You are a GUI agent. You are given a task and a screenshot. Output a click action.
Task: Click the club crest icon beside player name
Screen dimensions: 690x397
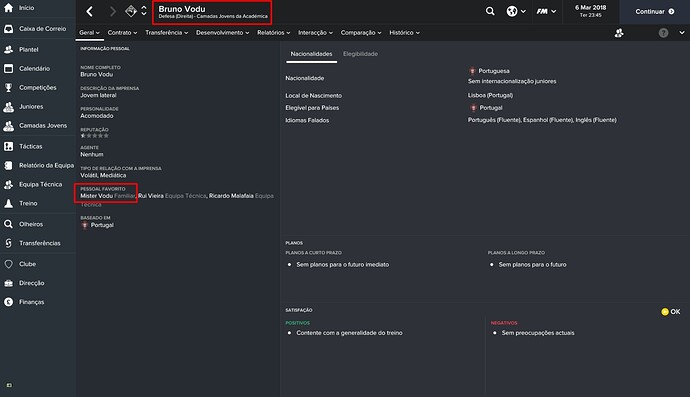pyautogui.click(x=131, y=11)
